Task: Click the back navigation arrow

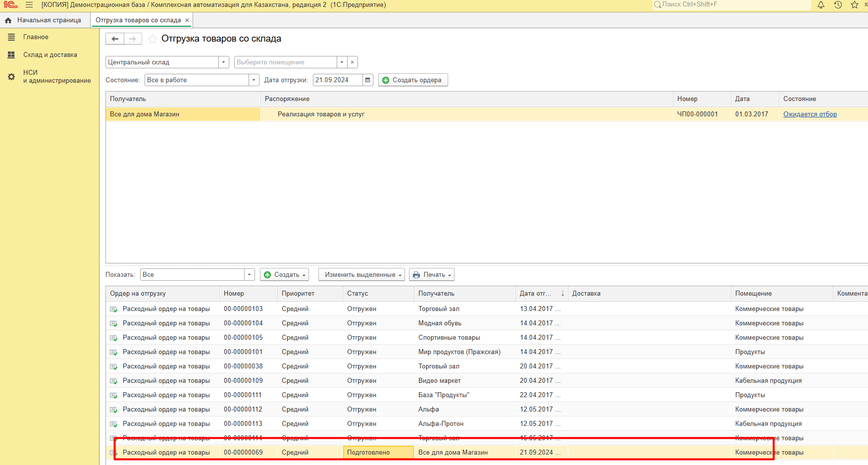Action: tap(115, 39)
